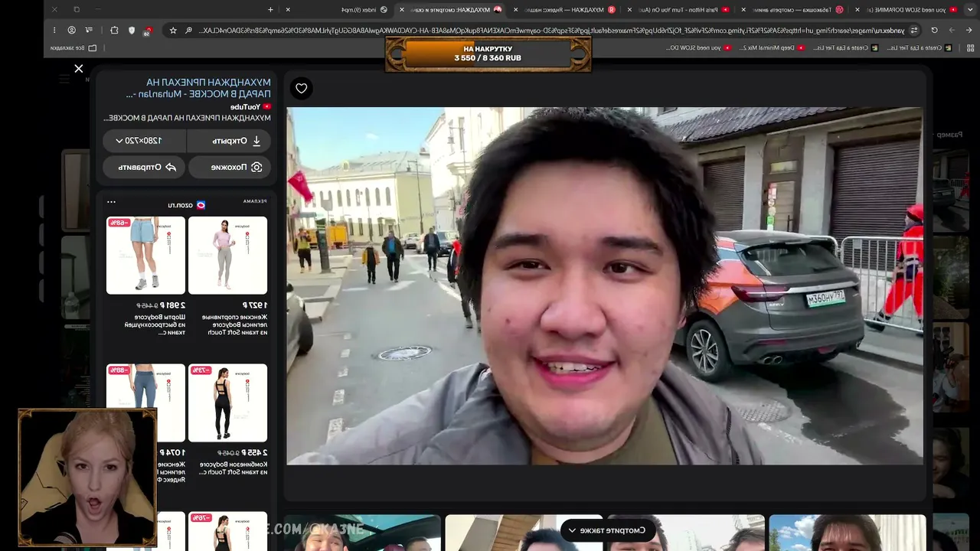Click the large selfie preview image
The height and width of the screenshot is (551, 980).
[x=605, y=285]
